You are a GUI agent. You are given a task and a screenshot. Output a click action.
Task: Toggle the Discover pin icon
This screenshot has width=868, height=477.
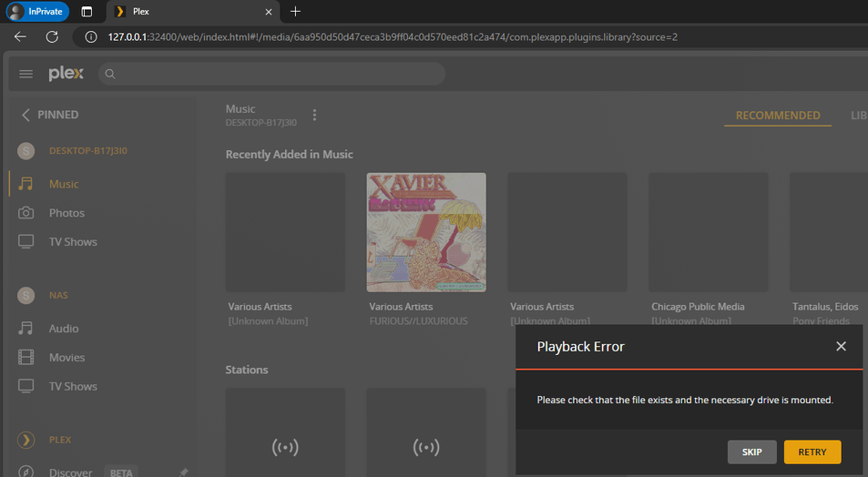coord(183,472)
